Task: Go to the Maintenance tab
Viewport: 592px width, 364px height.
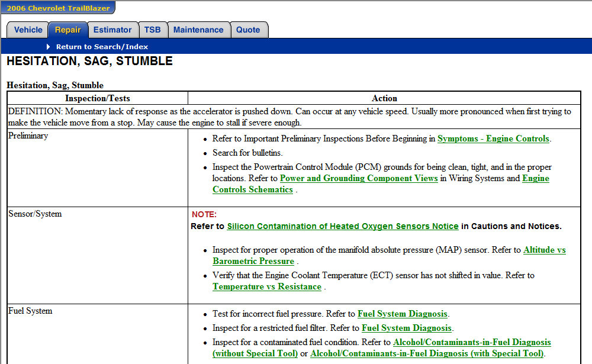Action: [198, 30]
